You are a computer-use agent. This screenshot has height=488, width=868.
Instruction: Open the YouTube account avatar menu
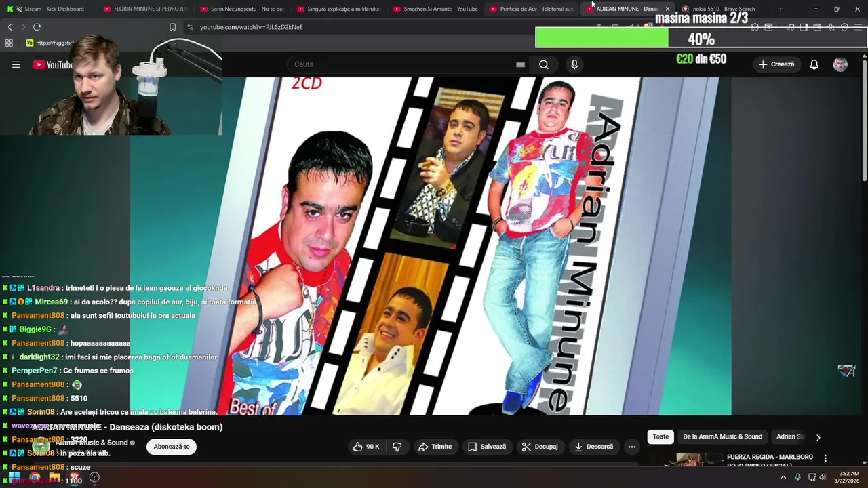(840, 64)
